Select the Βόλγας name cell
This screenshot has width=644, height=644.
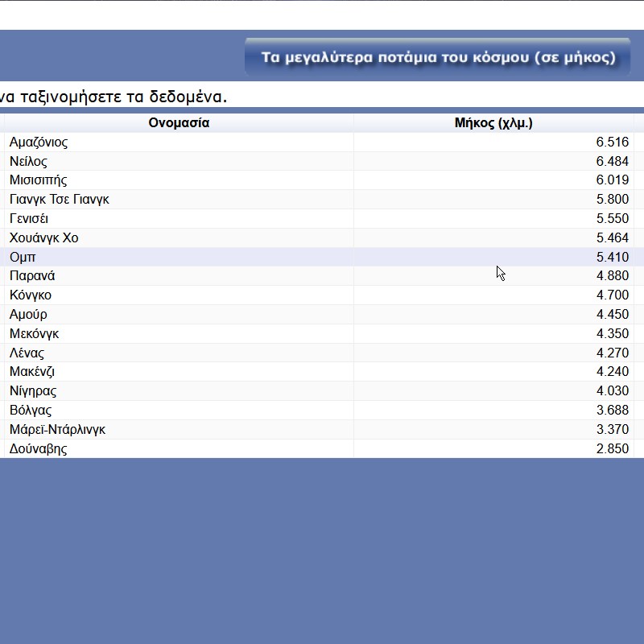pos(179,410)
